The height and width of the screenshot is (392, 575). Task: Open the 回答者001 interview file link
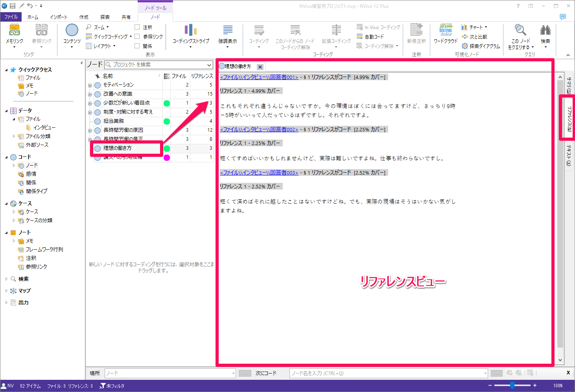[259, 77]
